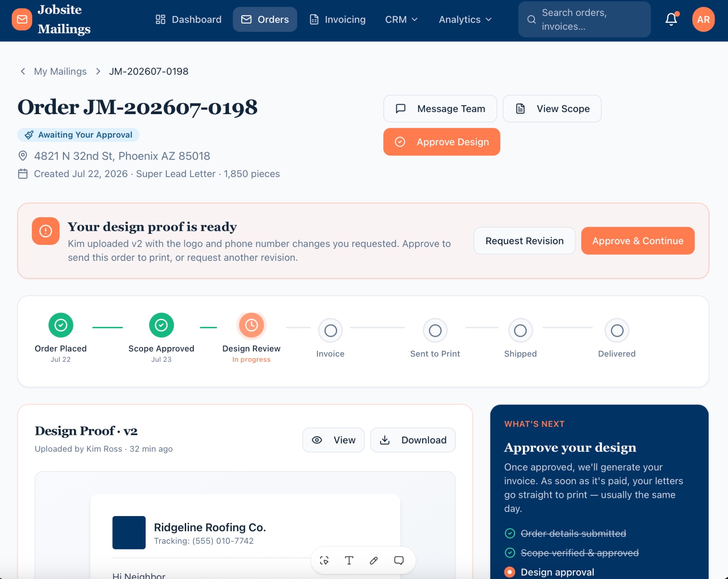728x579 pixels.
Task: Expand the Analytics dropdown menu
Action: [465, 19]
